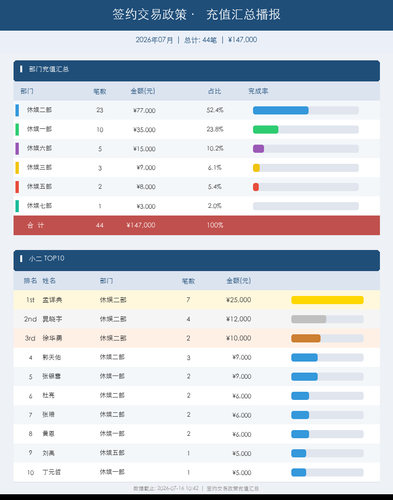
Task: Click the footer timestamp 2026-07-16 10:42
Action: (178, 488)
